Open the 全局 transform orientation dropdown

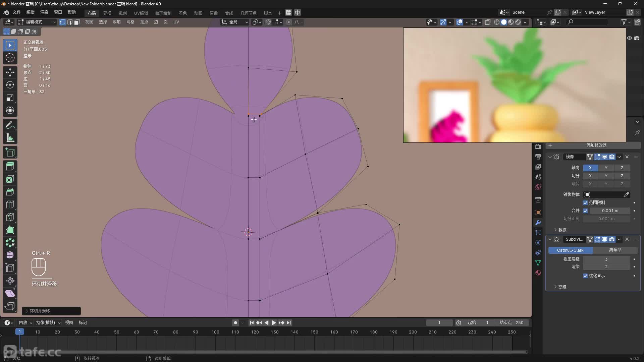click(234, 22)
